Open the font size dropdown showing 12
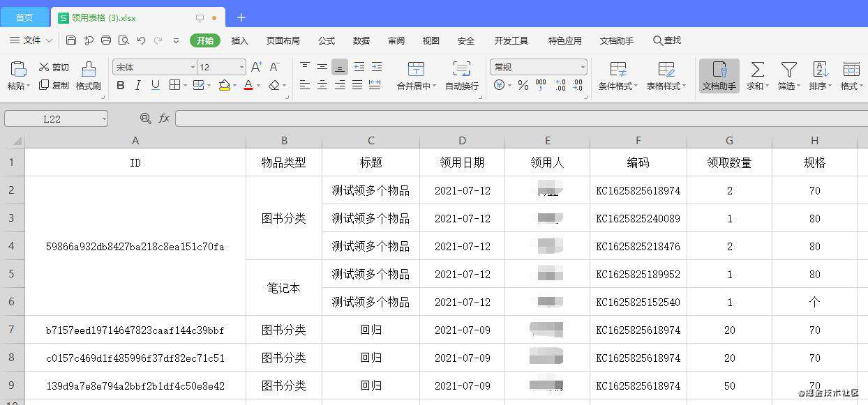 pos(242,68)
